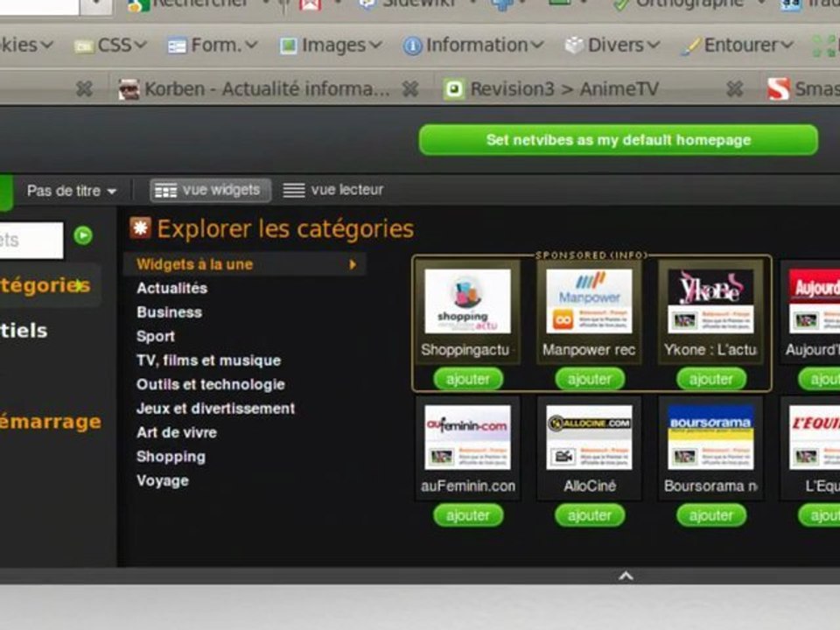Click ajouter under AlloCiné

tap(590, 515)
